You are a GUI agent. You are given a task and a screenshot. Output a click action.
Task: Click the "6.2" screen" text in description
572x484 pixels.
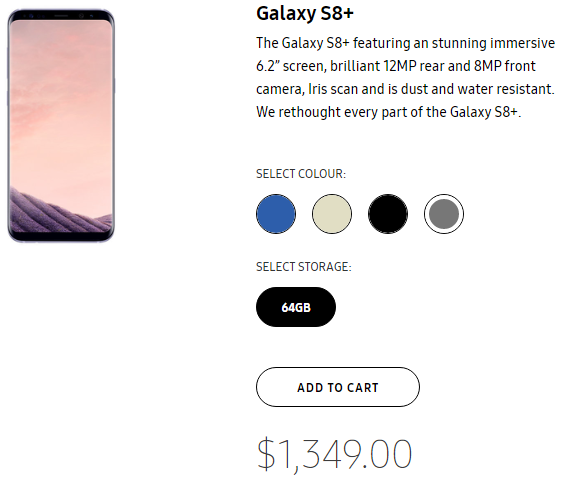pyautogui.click(x=291, y=66)
